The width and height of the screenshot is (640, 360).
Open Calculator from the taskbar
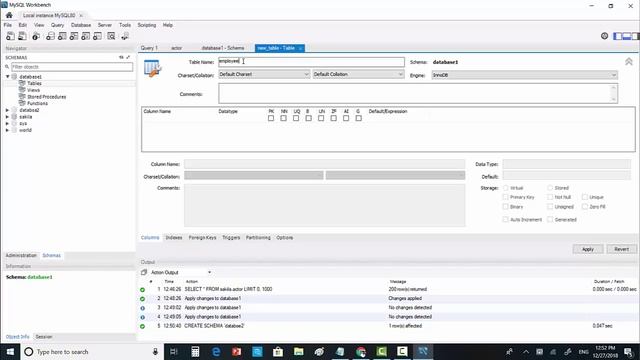[x=195, y=351]
